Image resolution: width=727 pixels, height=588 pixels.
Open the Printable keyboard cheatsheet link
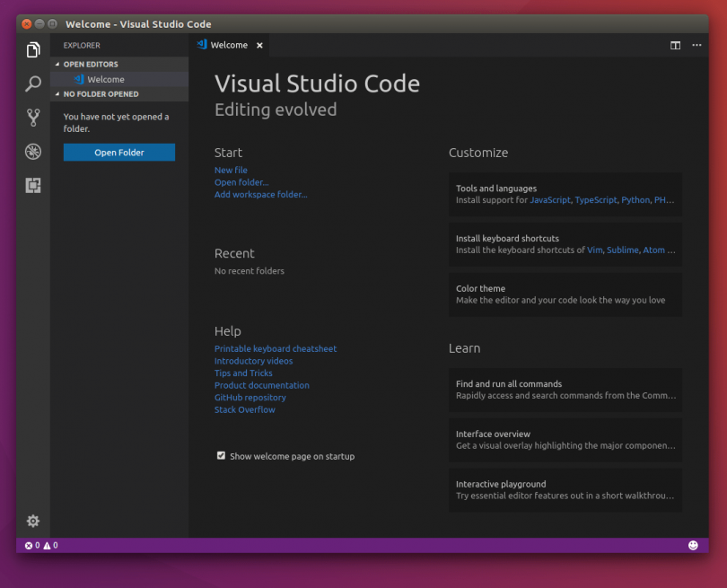(275, 348)
